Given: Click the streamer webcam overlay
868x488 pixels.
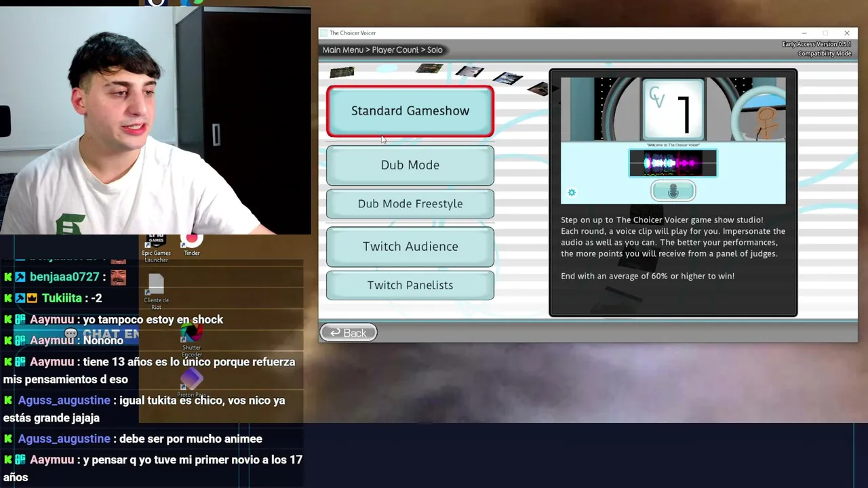Looking at the screenshot, I should (155, 121).
